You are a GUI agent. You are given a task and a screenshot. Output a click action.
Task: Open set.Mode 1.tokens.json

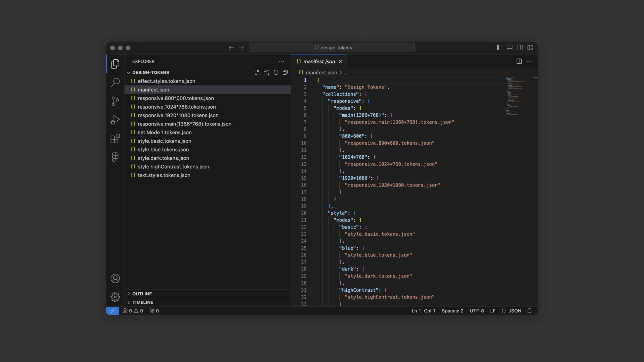tap(208, 132)
